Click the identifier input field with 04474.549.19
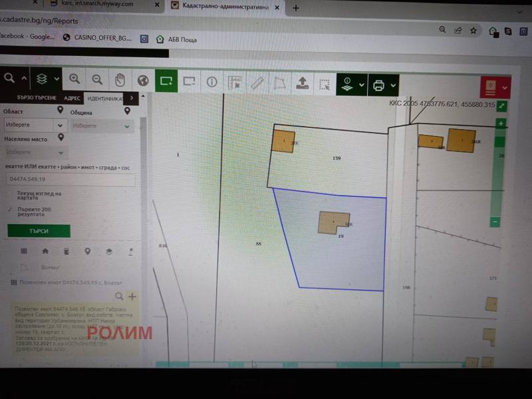Viewport: 532px width, 399px height. pyautogui.click(x=70, y=180)
